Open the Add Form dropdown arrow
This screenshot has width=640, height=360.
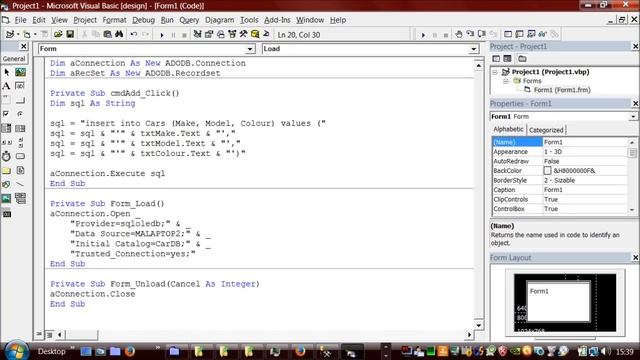[35, 35]
